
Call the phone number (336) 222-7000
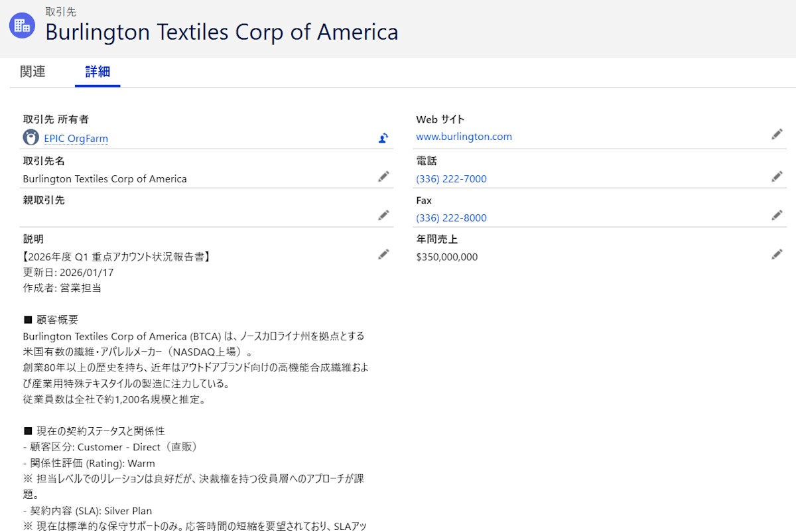click(x=451, y=179)
